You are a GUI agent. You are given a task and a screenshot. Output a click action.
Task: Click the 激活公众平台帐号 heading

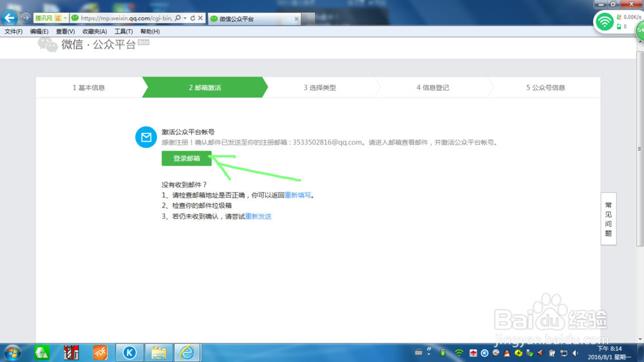coord(188,132)
